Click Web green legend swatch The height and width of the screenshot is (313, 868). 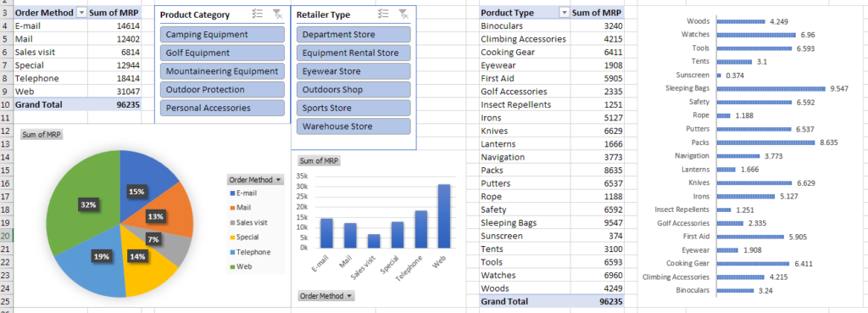point(232,266)
